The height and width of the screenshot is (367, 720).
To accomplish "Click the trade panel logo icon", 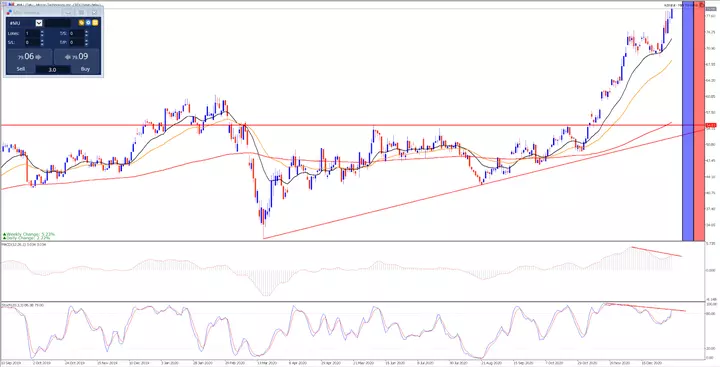I will point(9,12).
